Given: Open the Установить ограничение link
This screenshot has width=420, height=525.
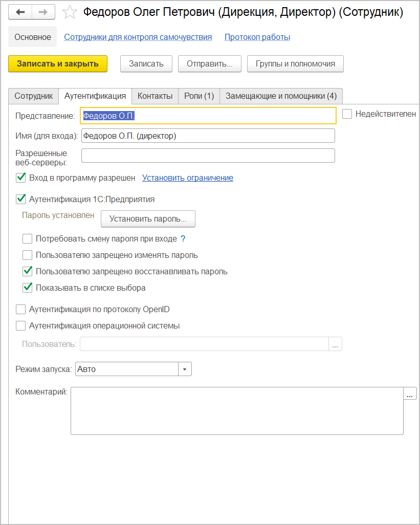Looking at the screenshot, I should (188, 178).
